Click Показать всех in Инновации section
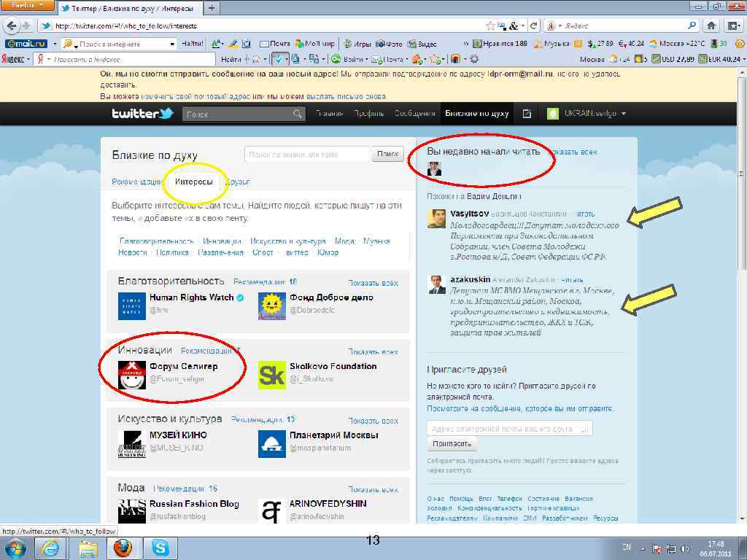 coord(373,351)
